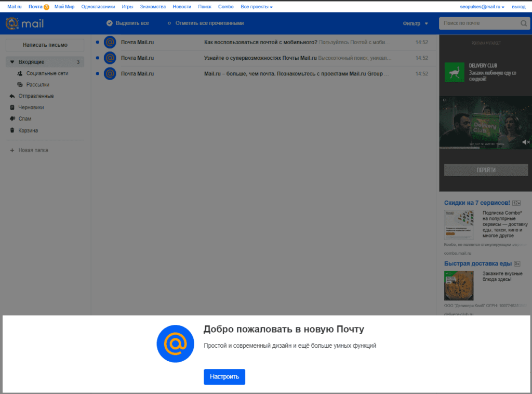Open Одноклассники in top navigation
This screenshot has height=394, width=532.
[x=98, y=7]
